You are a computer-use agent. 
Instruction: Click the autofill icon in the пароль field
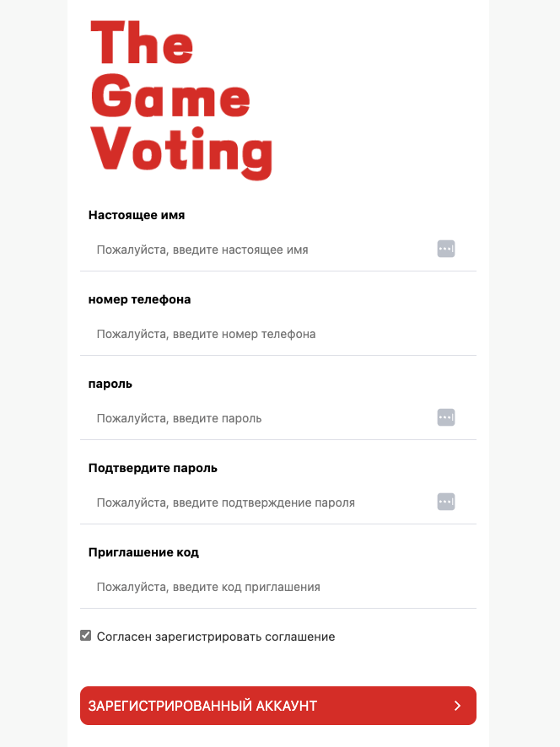pyautogui.click(x=446, y=417)
